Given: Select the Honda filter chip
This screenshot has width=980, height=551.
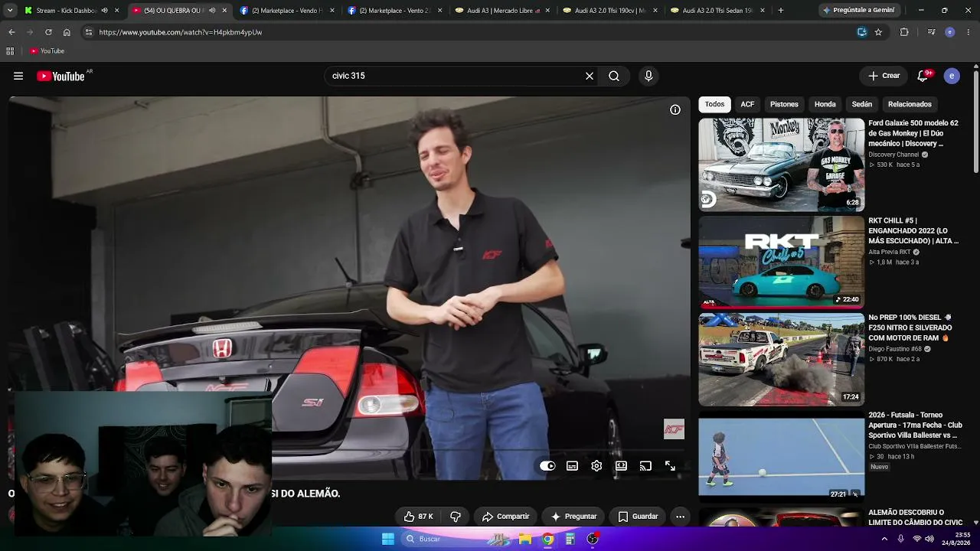Looking at the screenshot, I should [x=825, y=104].
